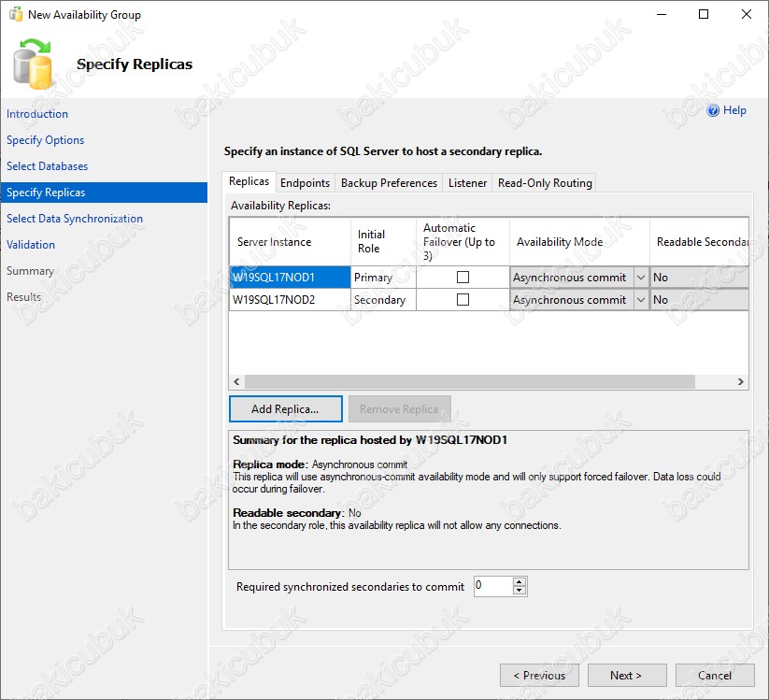Select the Specify Replicas step
This screenshot has width=769, height=700.
click(x=104, y=193)
